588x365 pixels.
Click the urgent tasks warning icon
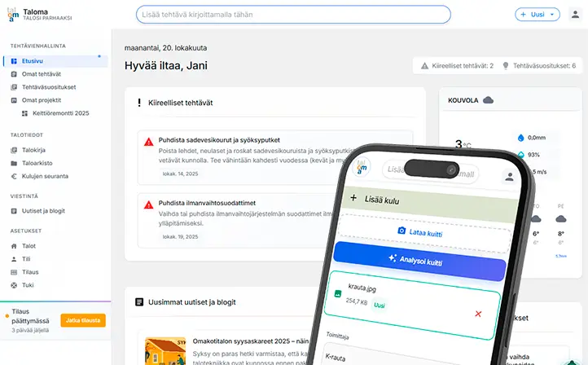click(x=424, y=65)
